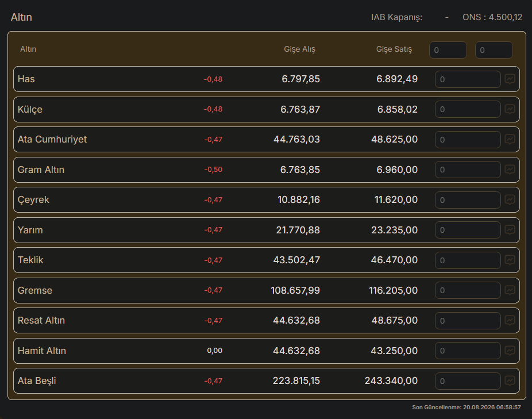The height and width of the screenshot is (419, 532).
Task: Open the Hamit Altın chart icon
Action: pyautogui.click(x=510, y=351)
